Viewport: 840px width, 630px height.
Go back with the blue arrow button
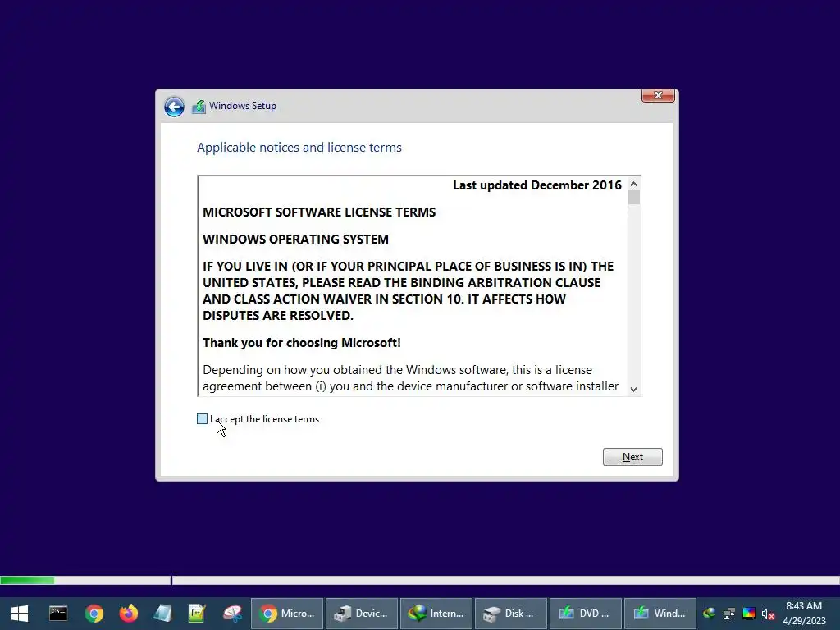(x=174, y=107)
